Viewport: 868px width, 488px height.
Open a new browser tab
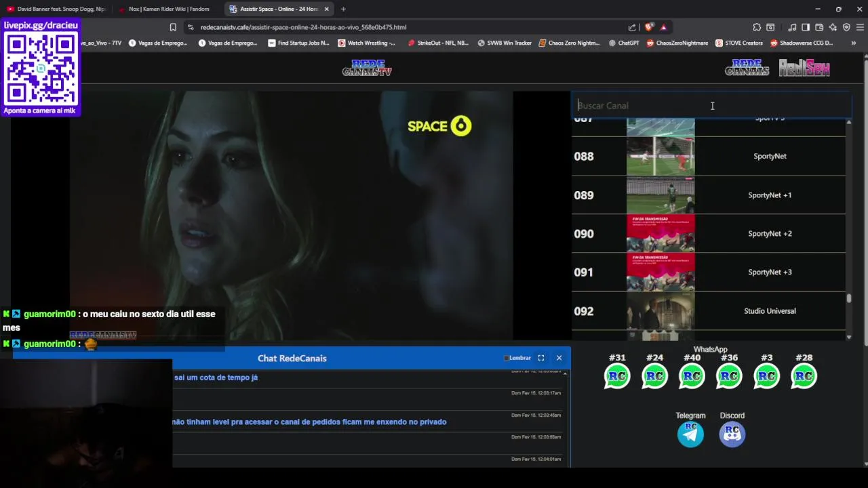343,9
